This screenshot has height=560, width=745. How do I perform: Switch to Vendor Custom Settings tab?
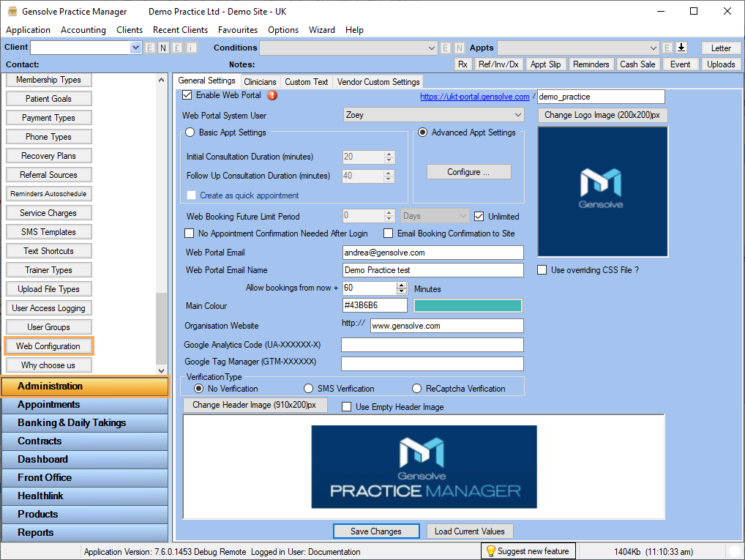pyautogui.click(x=378, y=82)
